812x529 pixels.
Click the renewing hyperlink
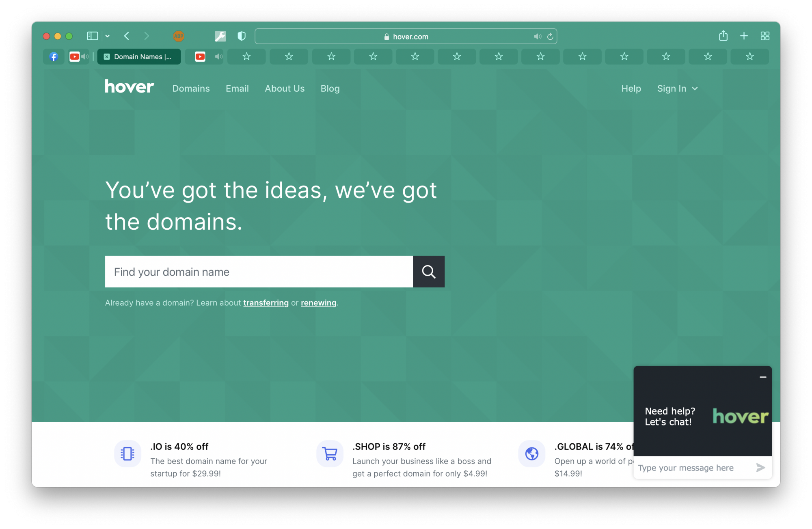(x=319, y=302)
